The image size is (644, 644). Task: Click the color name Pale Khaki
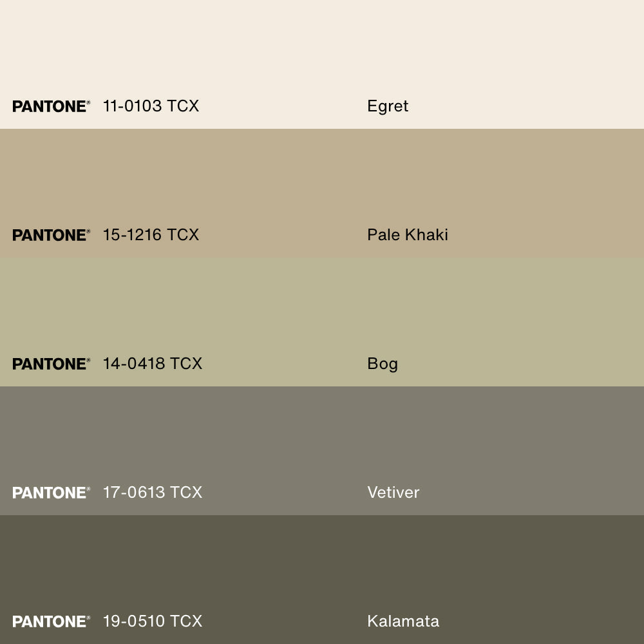pyautogui.click(x=408, y=235)
